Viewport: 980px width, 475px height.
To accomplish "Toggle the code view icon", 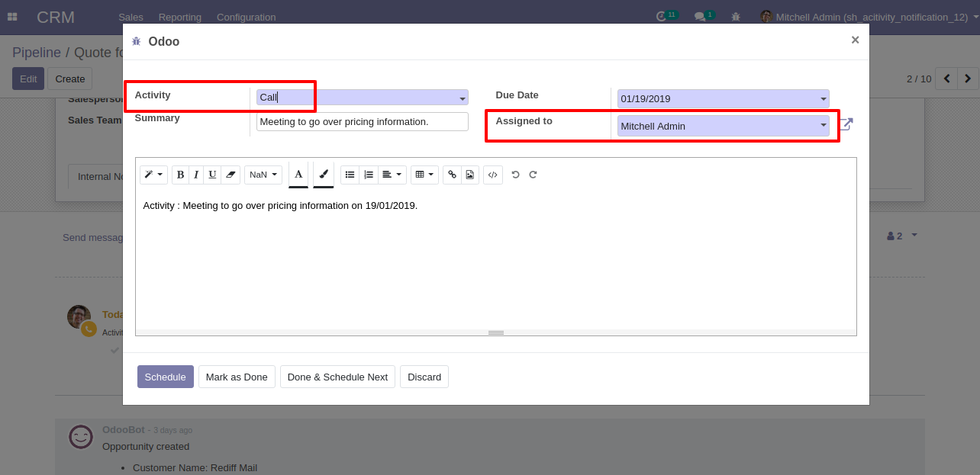I will click(493, 175).
